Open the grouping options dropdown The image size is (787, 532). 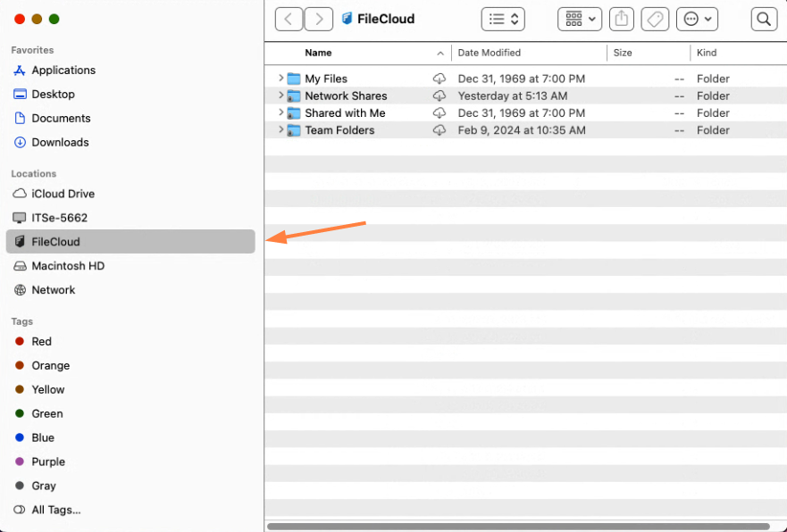coord(579,18)
